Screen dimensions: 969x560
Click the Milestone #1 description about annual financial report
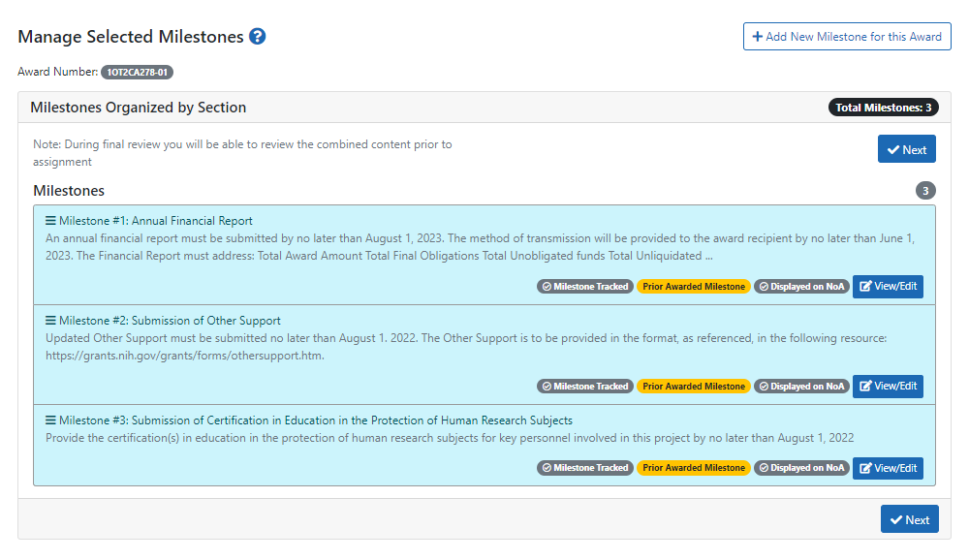coord(481,247)
